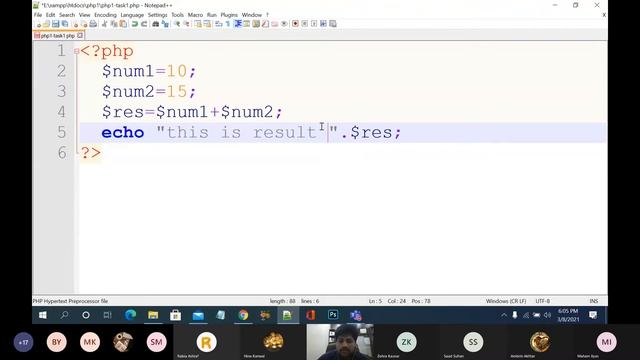Click the Replace toolbar icon

click(x=165, y=24)
